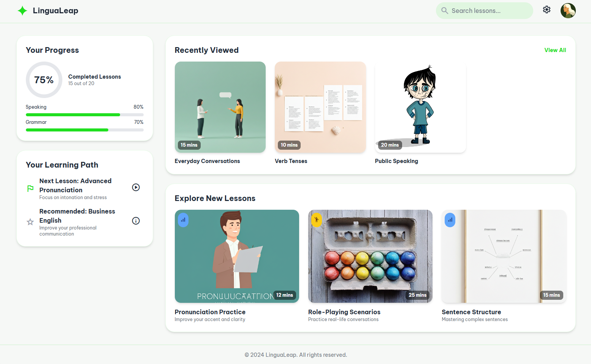
Task: Click the Speaking progress bar
Action: point(84,114)
